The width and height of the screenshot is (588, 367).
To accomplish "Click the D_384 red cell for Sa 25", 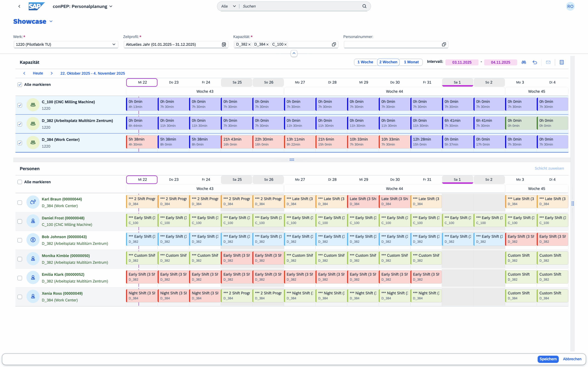I will coord(237,142).
